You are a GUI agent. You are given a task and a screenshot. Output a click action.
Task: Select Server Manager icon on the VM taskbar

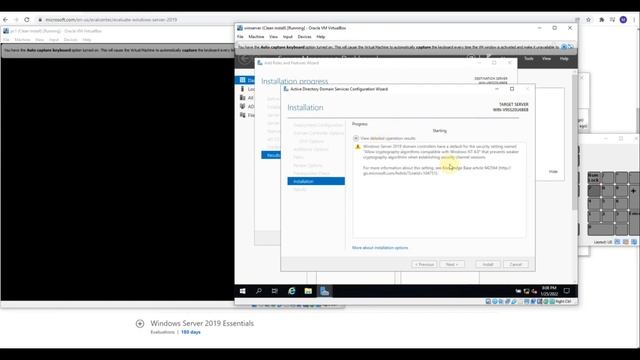coord(324,291)
